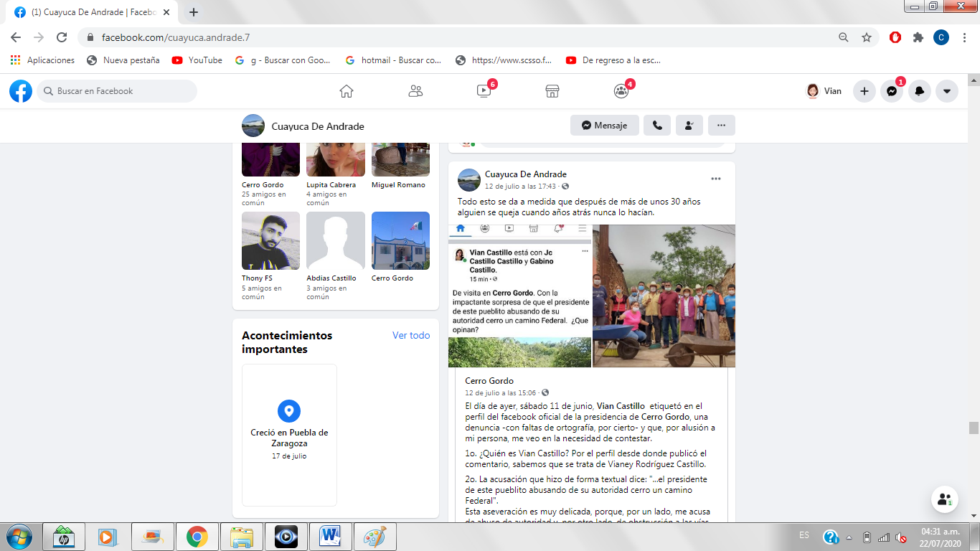980x551 pixels.
Task: Open the hotmail bookmark
Action: (x=393, y=60)
